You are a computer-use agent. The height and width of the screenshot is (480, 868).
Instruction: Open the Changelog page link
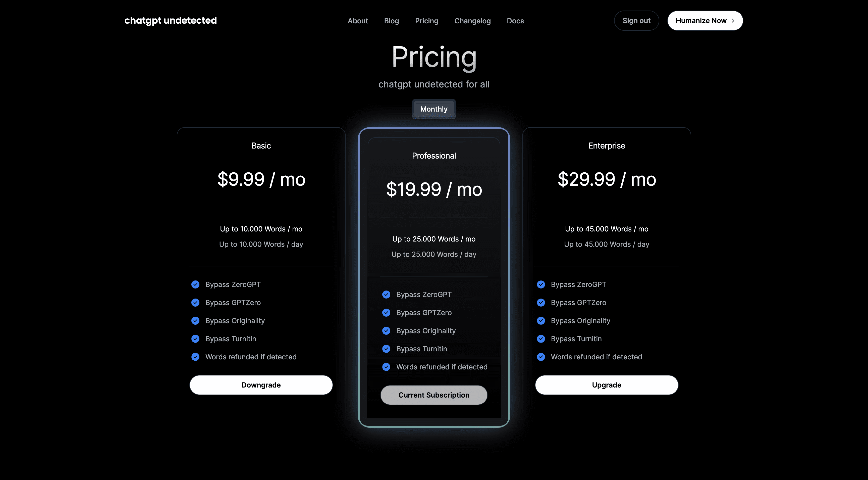472,21
